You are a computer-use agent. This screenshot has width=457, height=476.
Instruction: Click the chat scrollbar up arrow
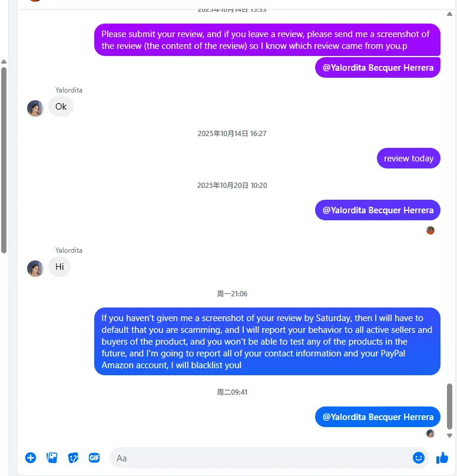[x=450, y=14]
